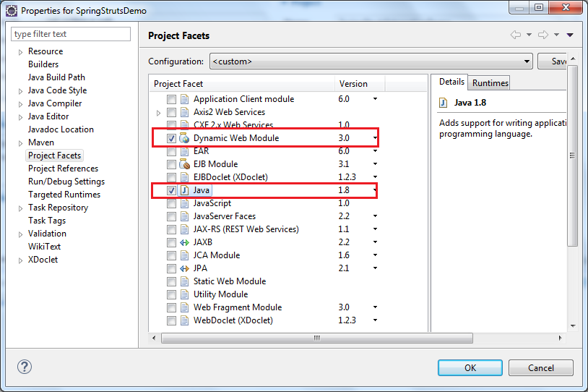Enable the JPA facet checkbox

[171, 269]
